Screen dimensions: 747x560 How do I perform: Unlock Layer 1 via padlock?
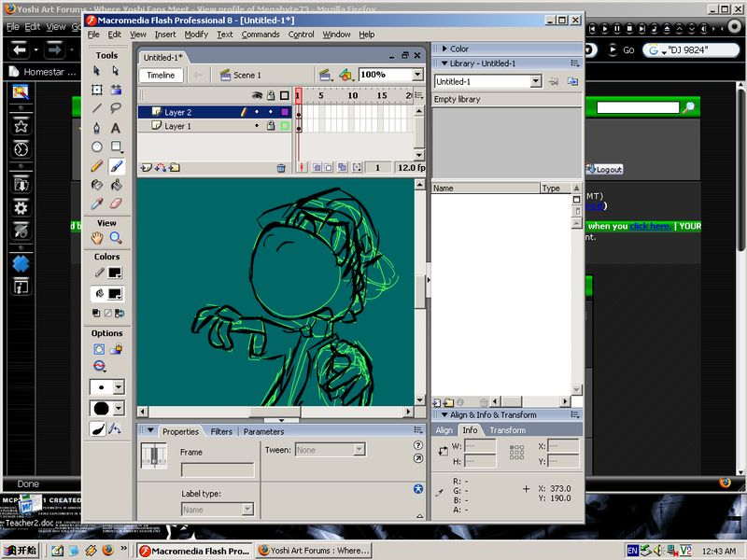271,126
